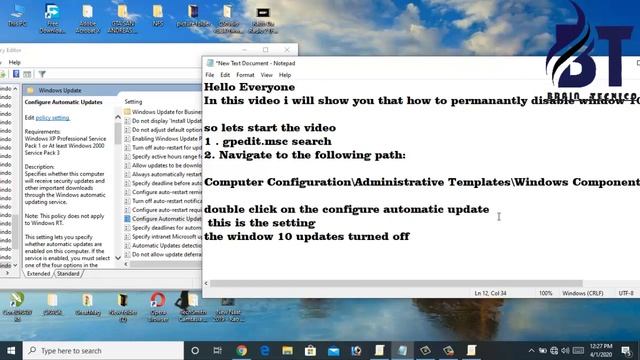
Task: Click the Filter icon in Policy Editor toolbar
Action: (x=42, y=74)
